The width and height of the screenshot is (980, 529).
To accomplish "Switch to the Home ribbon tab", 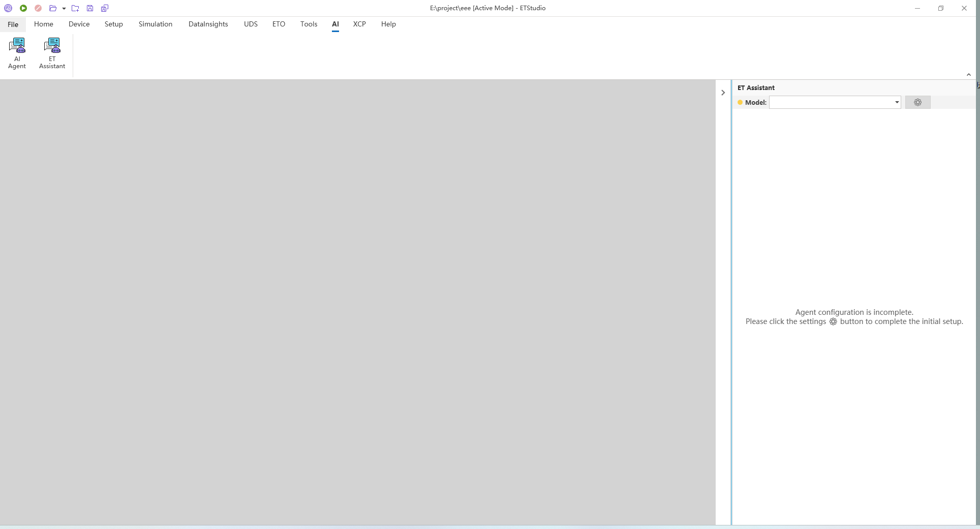I will 44,24.
